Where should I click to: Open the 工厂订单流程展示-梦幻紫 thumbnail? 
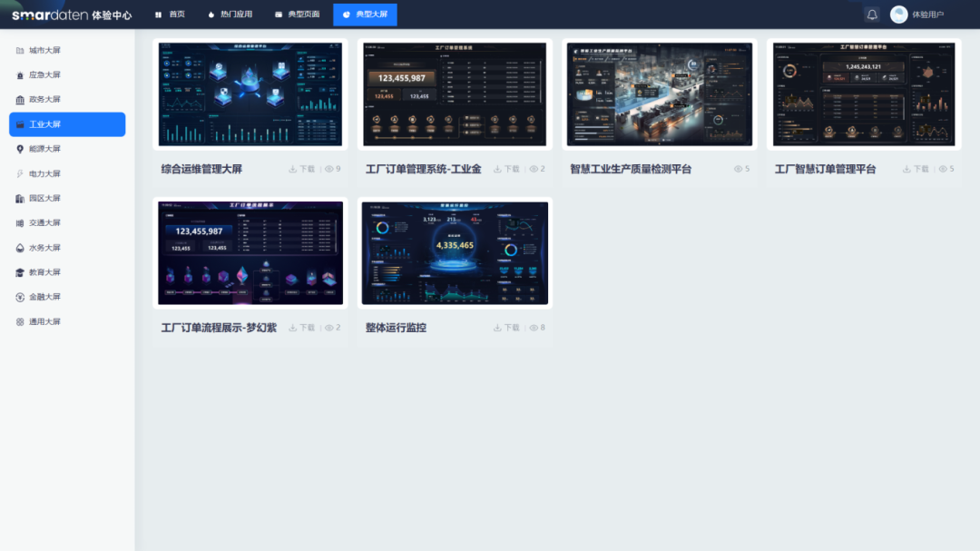coord(250,252)
